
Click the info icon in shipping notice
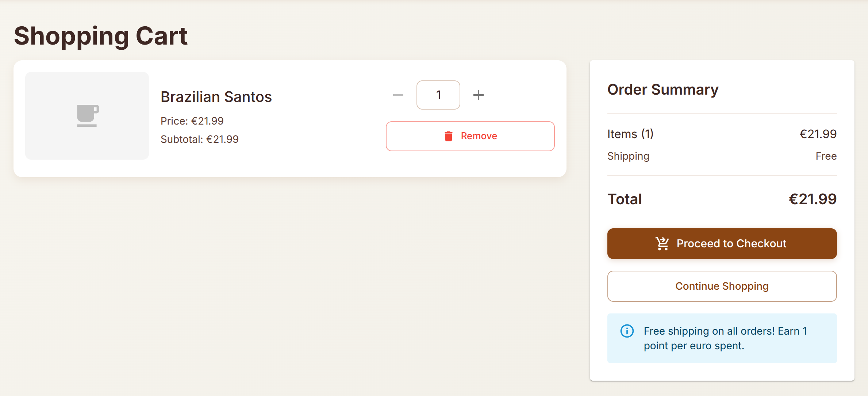point(627,331)
